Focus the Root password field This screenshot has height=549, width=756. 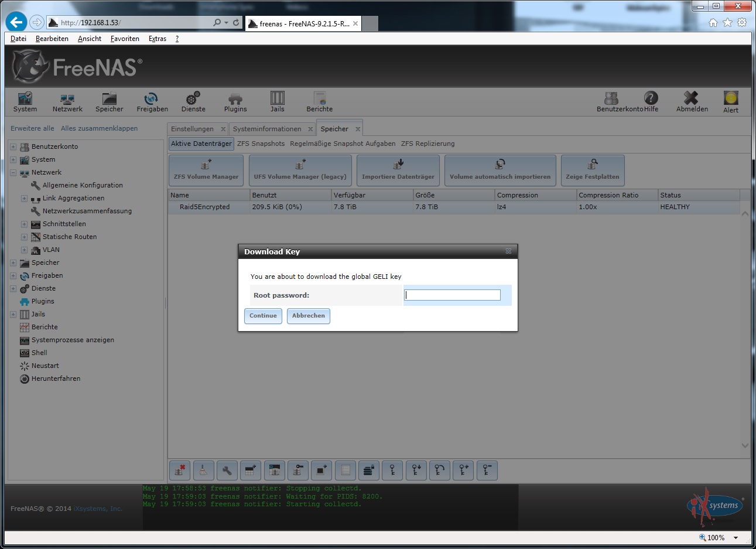pyautogui.click(x=452, y=295)
